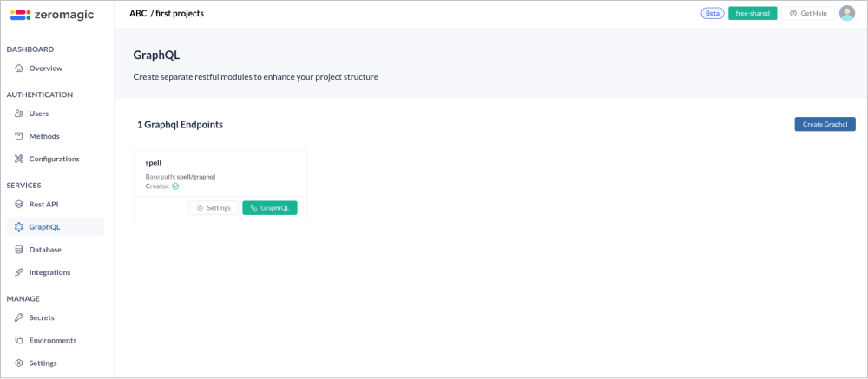Select Configurations menu item
Image resolution: width=868 pixels, height=379 pixels.
point(56,160)
